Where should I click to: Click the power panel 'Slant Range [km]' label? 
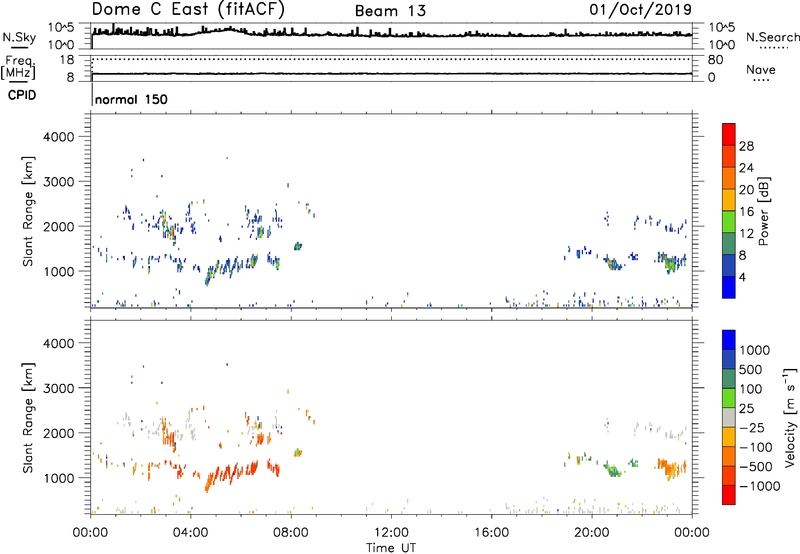tap(28, 211)
